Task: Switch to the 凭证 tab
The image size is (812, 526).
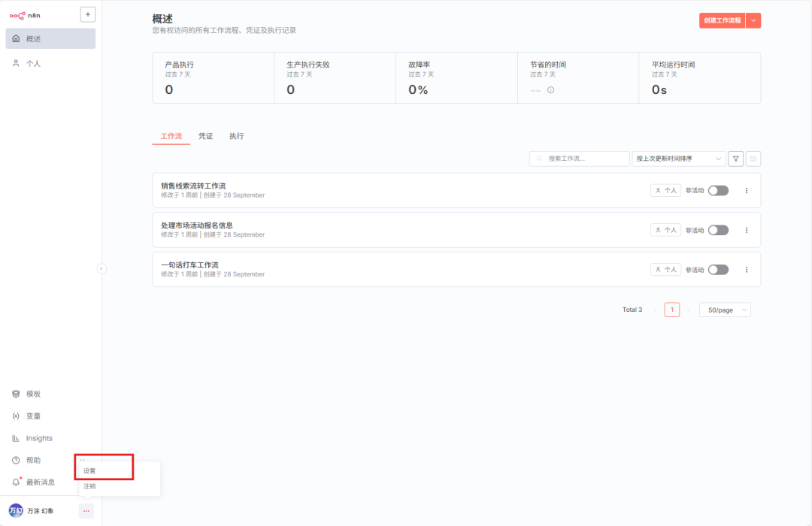Action: (x=205, y=136)
